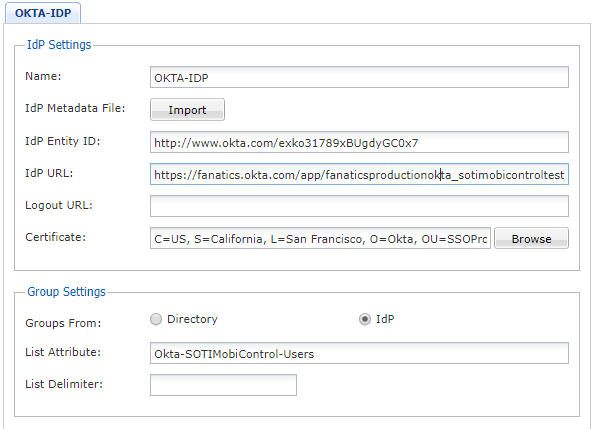Viewport: 597px width, 429px height.
Task: Focus the IdP Entity ID text box
Action: point(359,142)
